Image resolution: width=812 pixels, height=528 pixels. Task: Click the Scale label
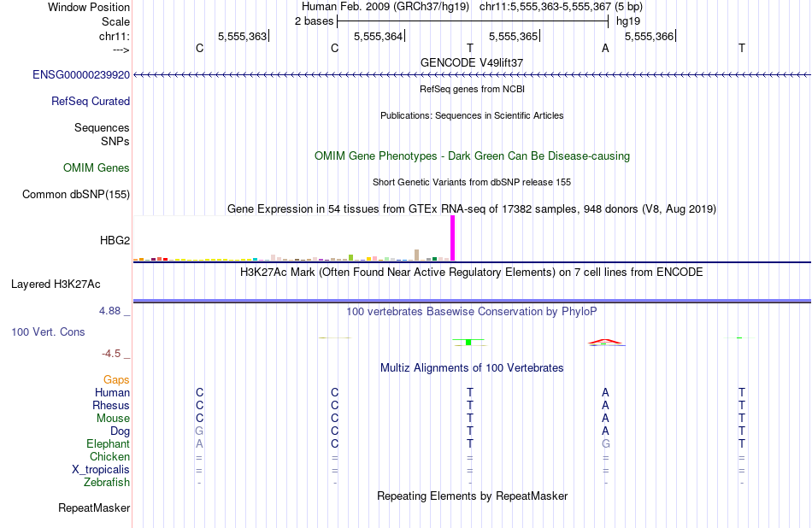point(115,21)
